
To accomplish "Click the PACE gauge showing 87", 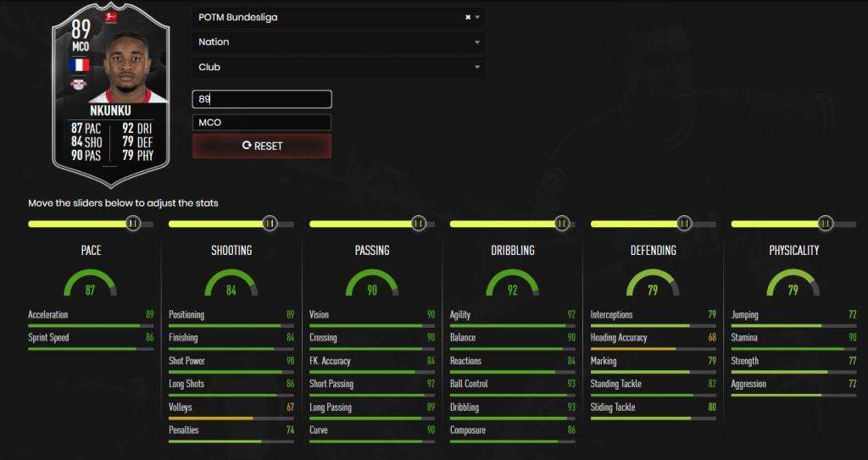I will (90, 283).
